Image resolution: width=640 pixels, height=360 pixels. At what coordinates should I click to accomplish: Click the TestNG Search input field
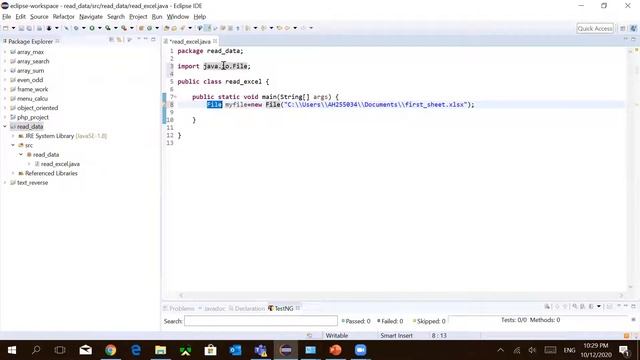click(x=261, y=321)
